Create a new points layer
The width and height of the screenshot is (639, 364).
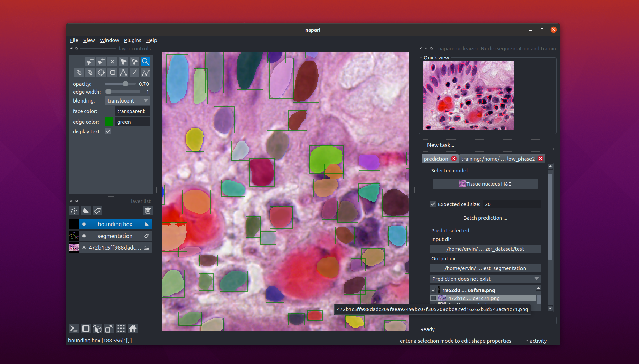click(74, 211)
